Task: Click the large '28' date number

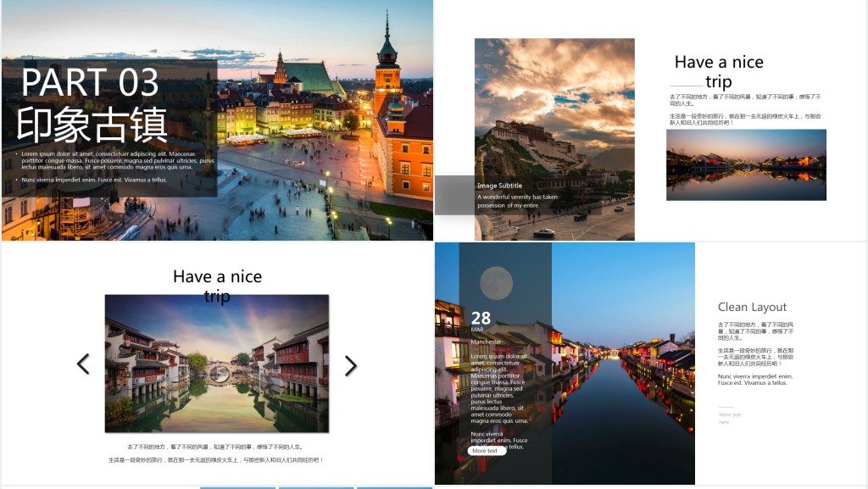Action: 481,319
